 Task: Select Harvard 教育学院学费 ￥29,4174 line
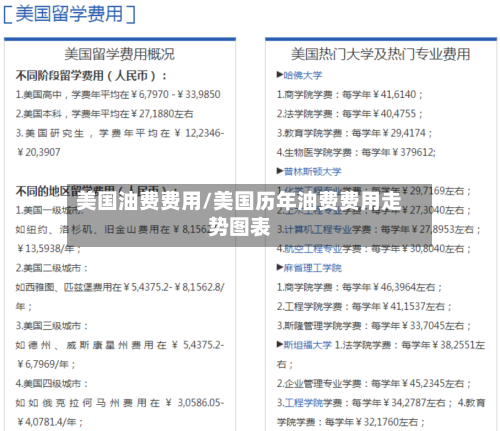(x=354, y=133)
